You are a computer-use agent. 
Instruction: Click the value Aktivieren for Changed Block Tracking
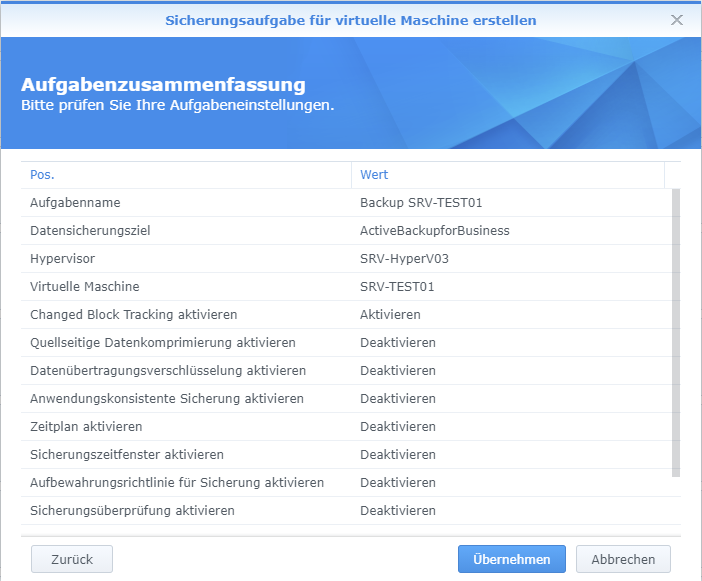[390, 315]
